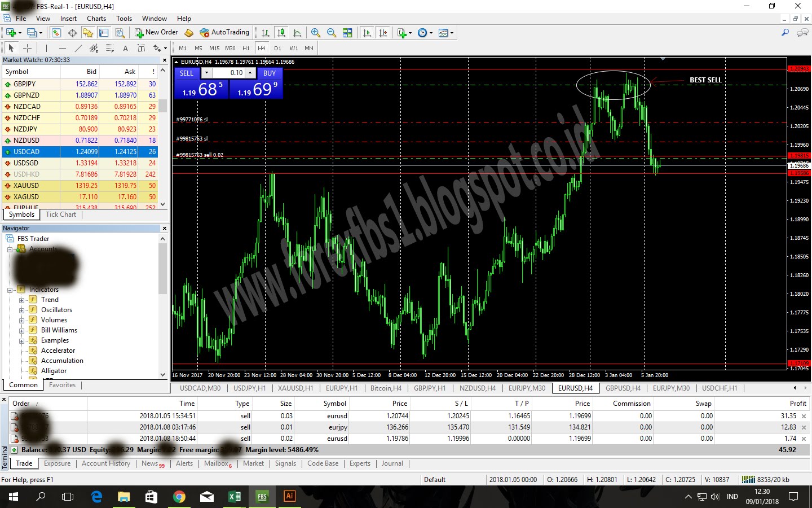Viewport: 812px width, 508px height.
Task: Toggle the AutoTrading button
Action: [x=224, y=33]
